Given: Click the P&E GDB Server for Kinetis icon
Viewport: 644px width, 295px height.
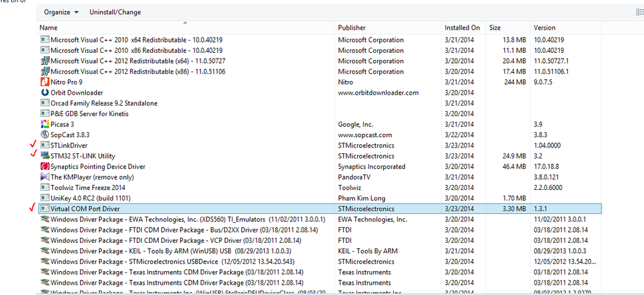Looking at the screenshot, I should tap(44, 113).
